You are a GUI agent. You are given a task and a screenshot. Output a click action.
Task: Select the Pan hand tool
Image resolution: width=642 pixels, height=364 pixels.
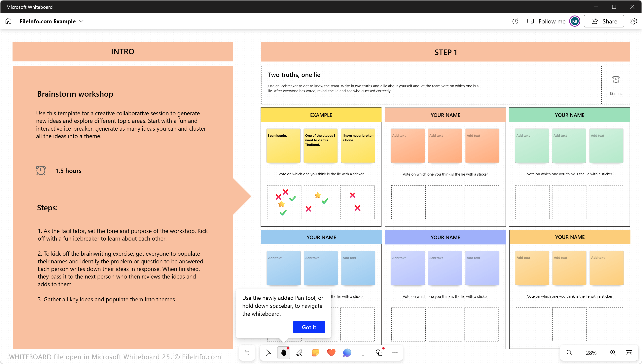pyautogui.click(x=283, y=353)
